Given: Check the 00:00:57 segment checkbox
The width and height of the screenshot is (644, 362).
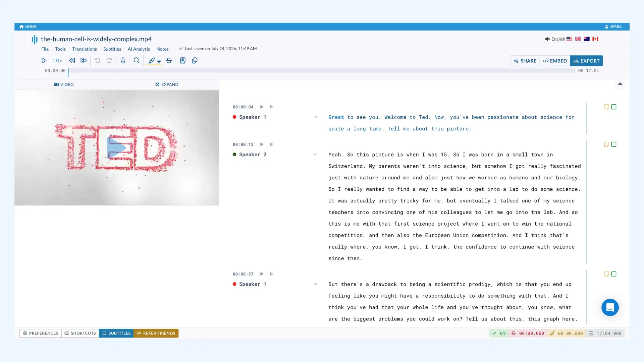Looking at the screenshot, I should (x=614, y=274).
